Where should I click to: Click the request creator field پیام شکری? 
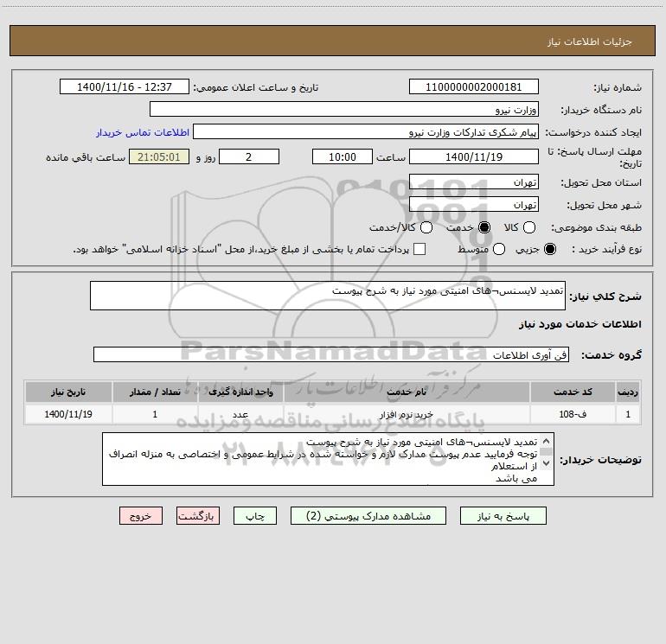366,131
